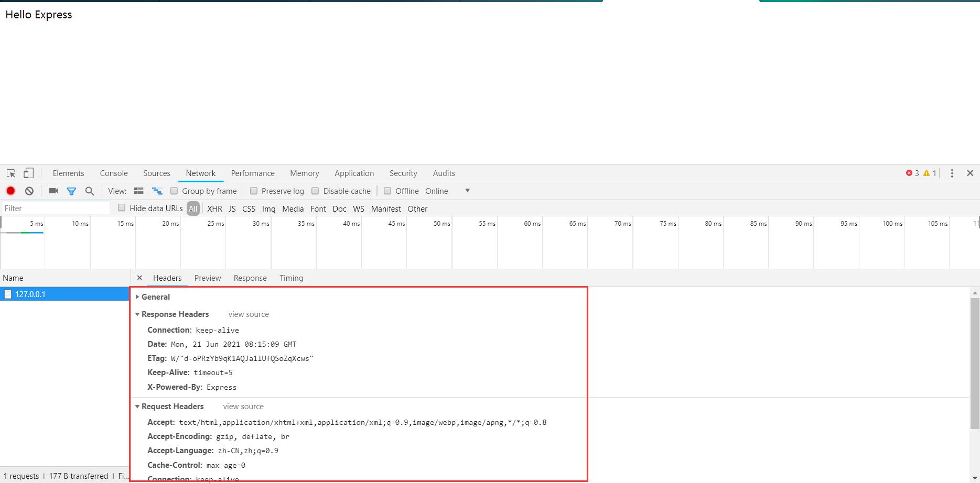The width and height of the screenshot is (980, 483).
Task: Filter requests by Other
Action: coord(417,208)
